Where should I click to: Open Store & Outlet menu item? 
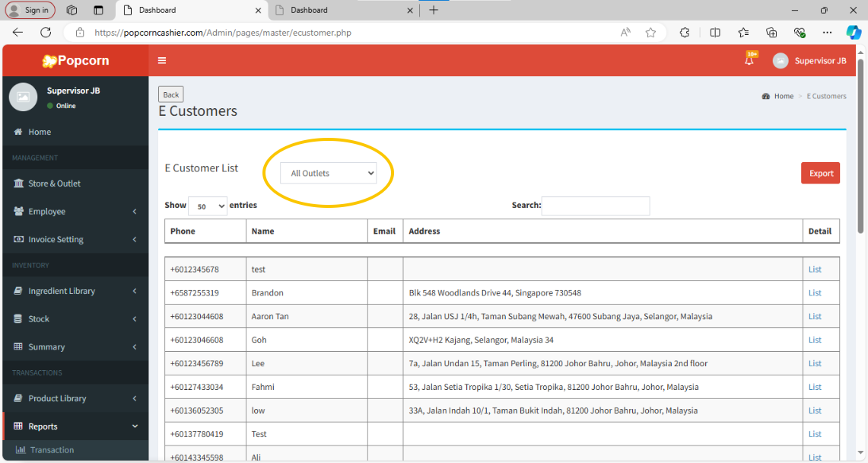75,184
